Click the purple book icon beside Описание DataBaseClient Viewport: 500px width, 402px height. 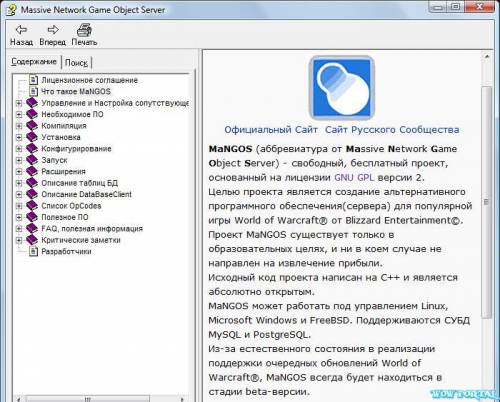pos(32,194)
